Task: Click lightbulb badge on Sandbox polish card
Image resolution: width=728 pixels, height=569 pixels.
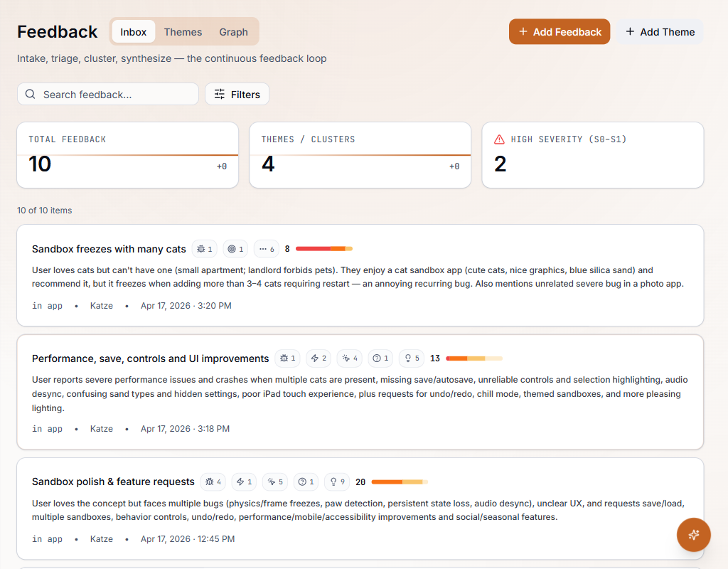Action: coord(338,482)
